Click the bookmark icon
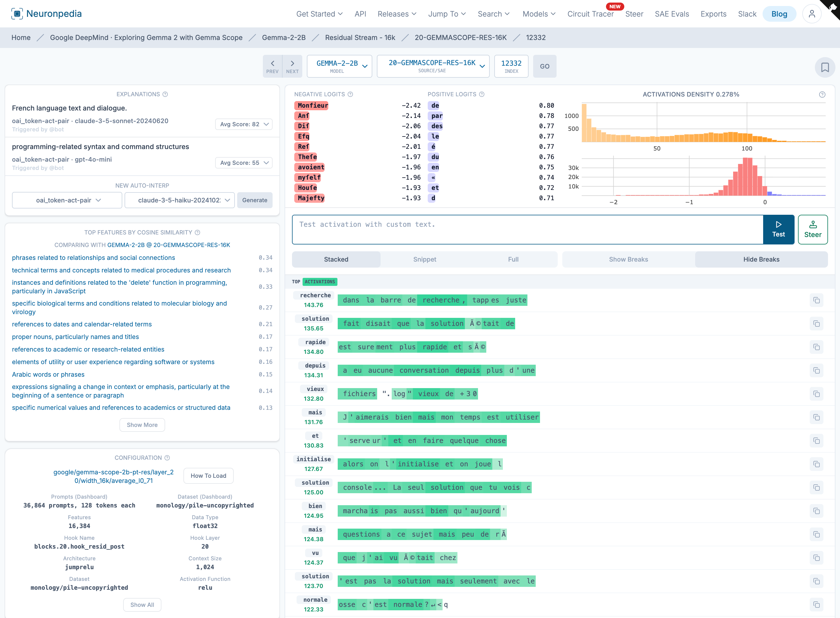This screenshot has height=618, width=840. click(825, 67)
